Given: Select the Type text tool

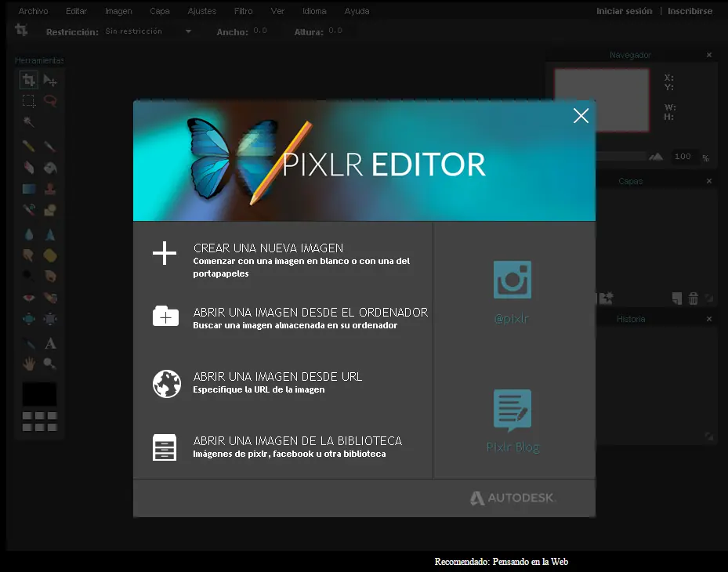Looking at the screenshot, I should pos(50,343).
